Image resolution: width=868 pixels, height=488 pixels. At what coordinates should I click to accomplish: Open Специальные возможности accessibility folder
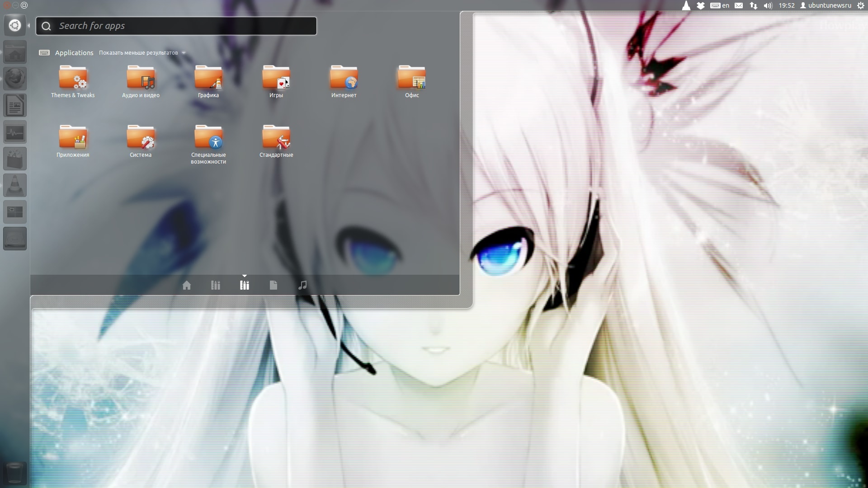208,145
